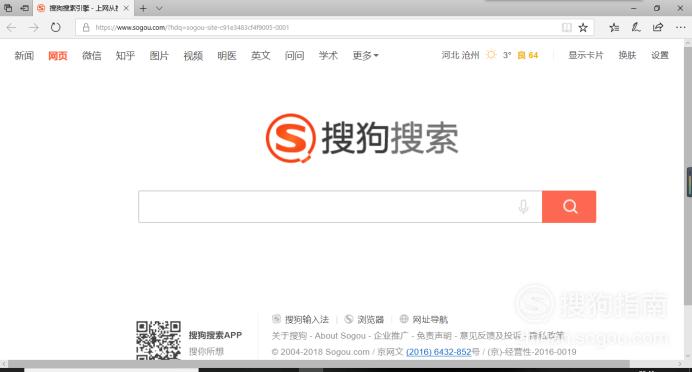Expand the tab preview chevron
The height and width of the screenshot is (372, 692).
(159, 8)
